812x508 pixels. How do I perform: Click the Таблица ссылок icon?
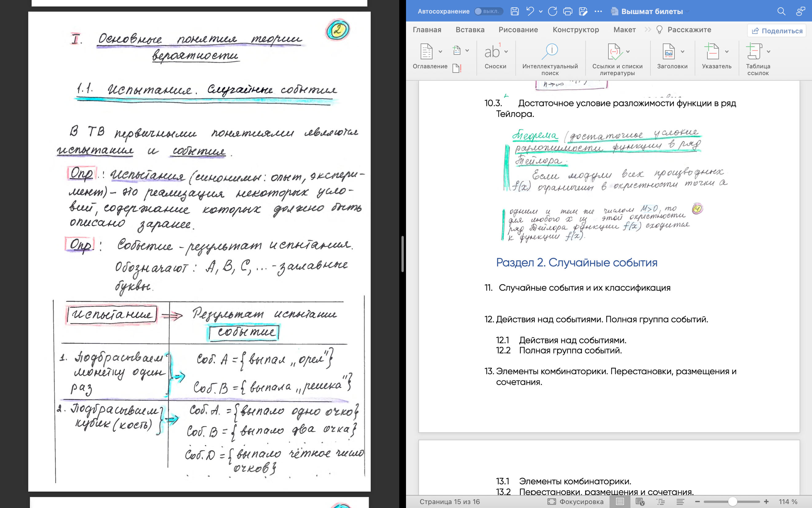coord(754,51)
